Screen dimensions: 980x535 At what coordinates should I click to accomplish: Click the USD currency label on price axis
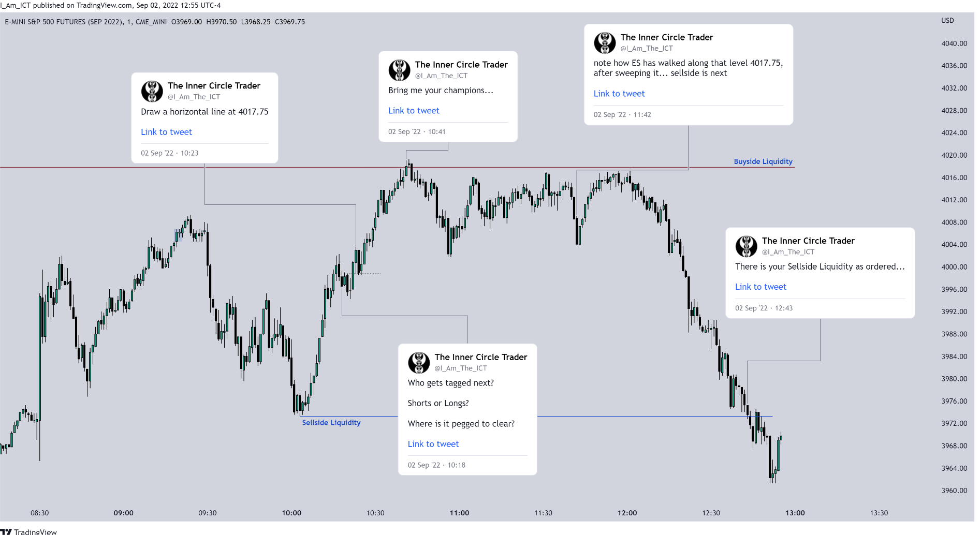pyautogui.click(x=947, y=21)
